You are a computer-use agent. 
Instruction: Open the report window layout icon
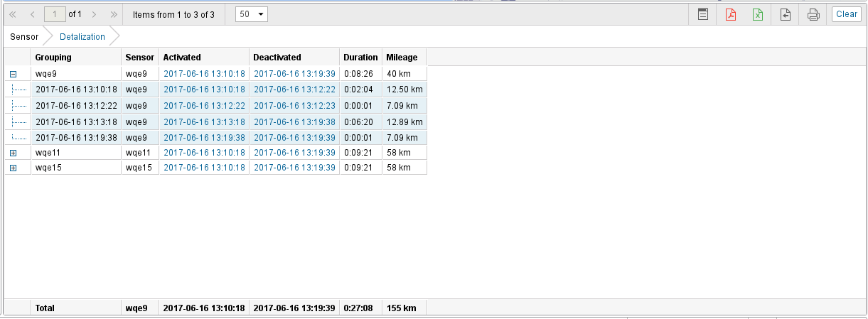click(x=702, y=14)
